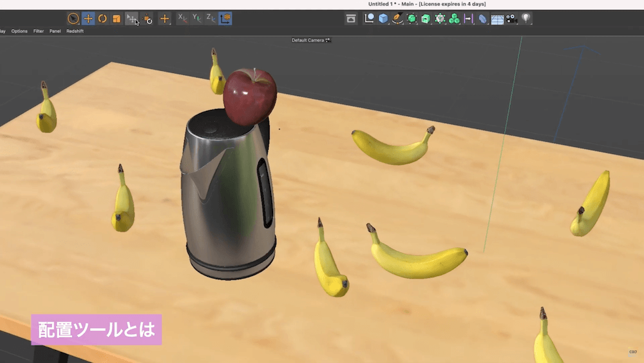Toggle X axis lock
The image size is (644, 363).
pos(182,19)
